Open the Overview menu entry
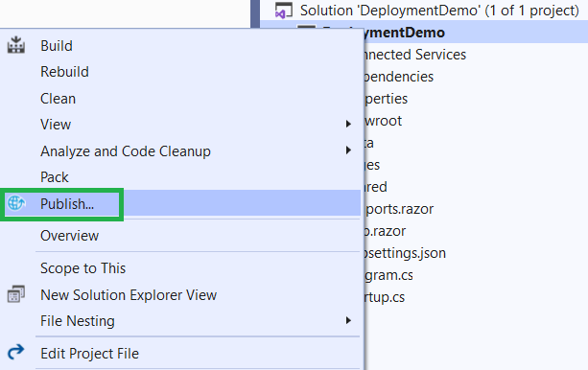 click(x=69, y=236)
